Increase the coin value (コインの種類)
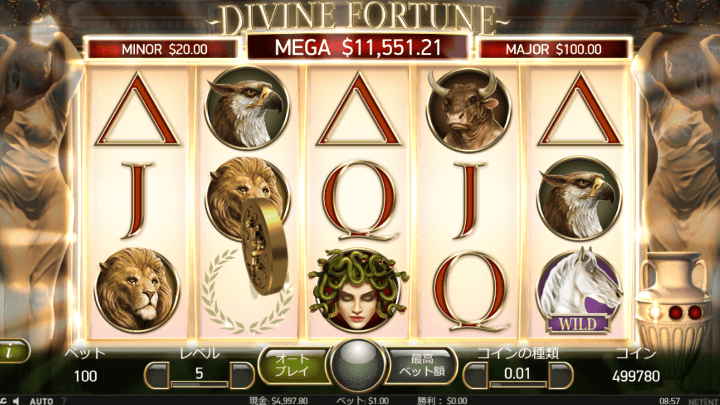The width and height of the screenshot is (720, 405). coord(560,375)
